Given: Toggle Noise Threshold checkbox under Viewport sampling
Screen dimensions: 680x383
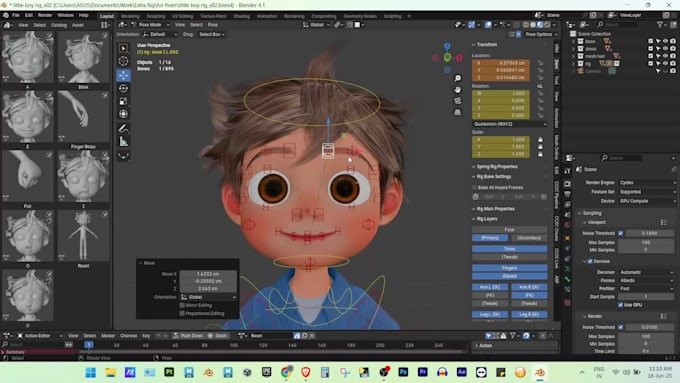Looking at the screenshot, I should coord(621,233).
